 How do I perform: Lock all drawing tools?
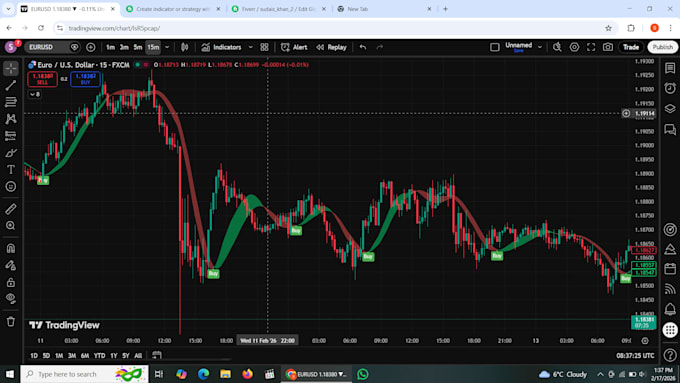[11, 282]
